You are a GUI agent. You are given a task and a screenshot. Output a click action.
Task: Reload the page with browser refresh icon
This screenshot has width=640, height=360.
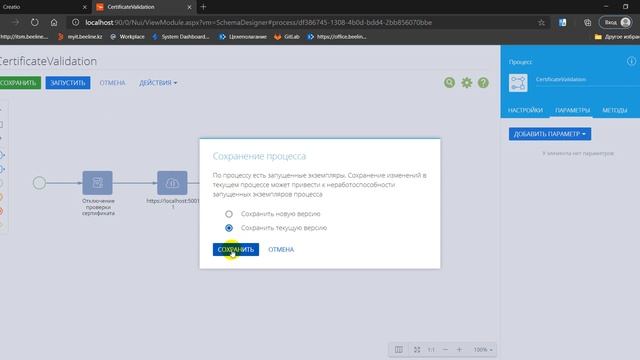(x=35, y=22)
